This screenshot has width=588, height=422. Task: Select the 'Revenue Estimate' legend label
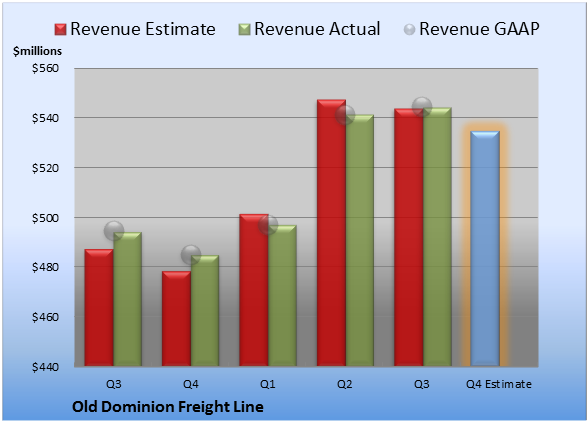tap(143, 29)
